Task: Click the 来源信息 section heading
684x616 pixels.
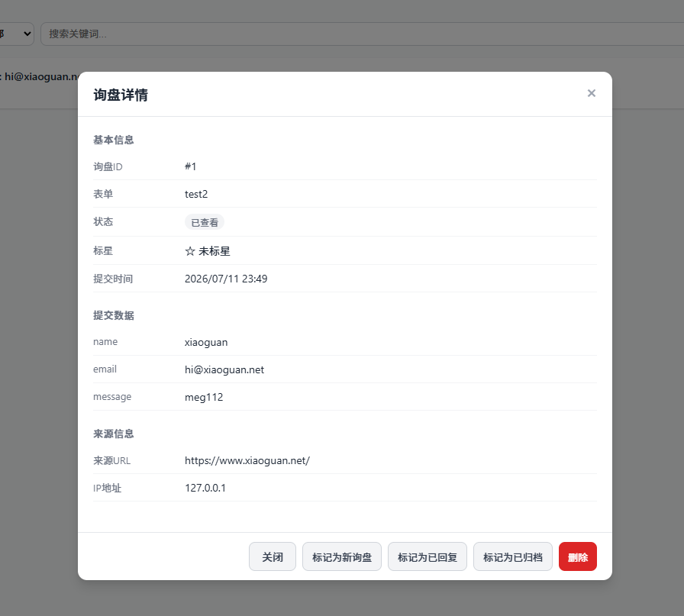Action: click(114, 434)
